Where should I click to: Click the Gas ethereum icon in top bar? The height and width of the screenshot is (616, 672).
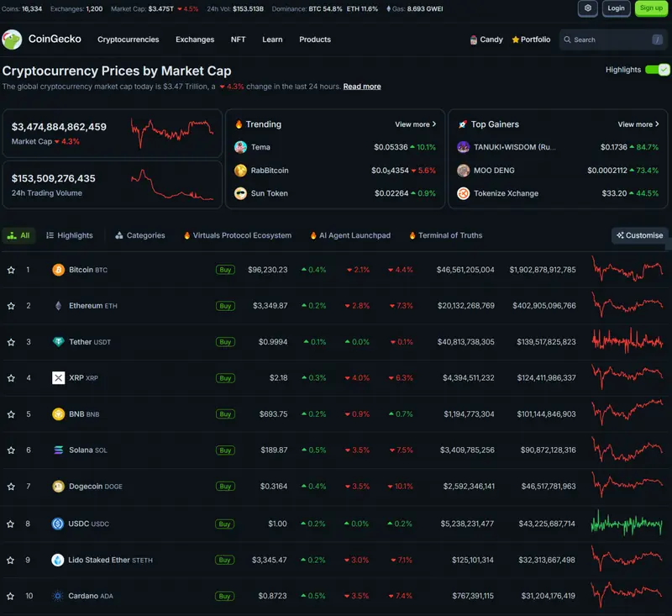pos(388,8)
